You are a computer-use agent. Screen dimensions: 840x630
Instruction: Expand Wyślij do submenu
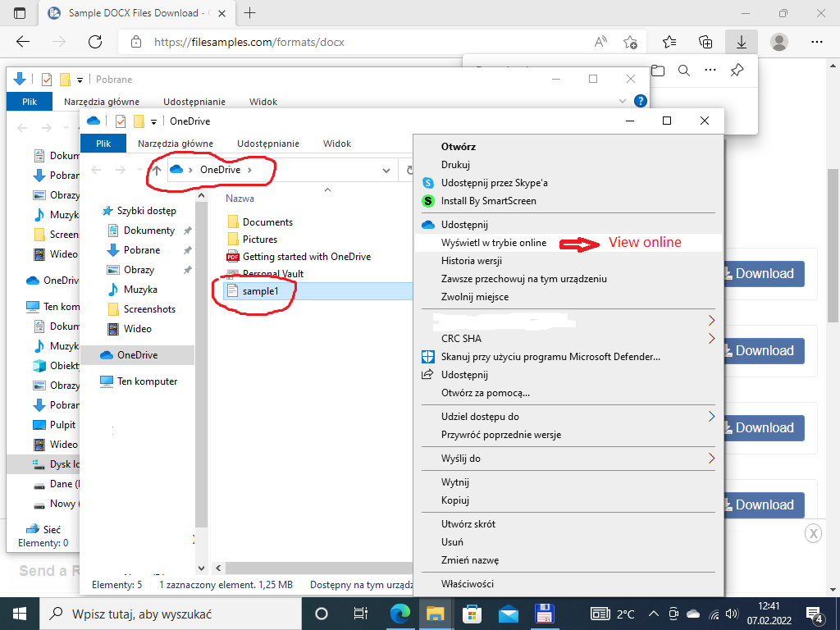[x=711, y=458]
